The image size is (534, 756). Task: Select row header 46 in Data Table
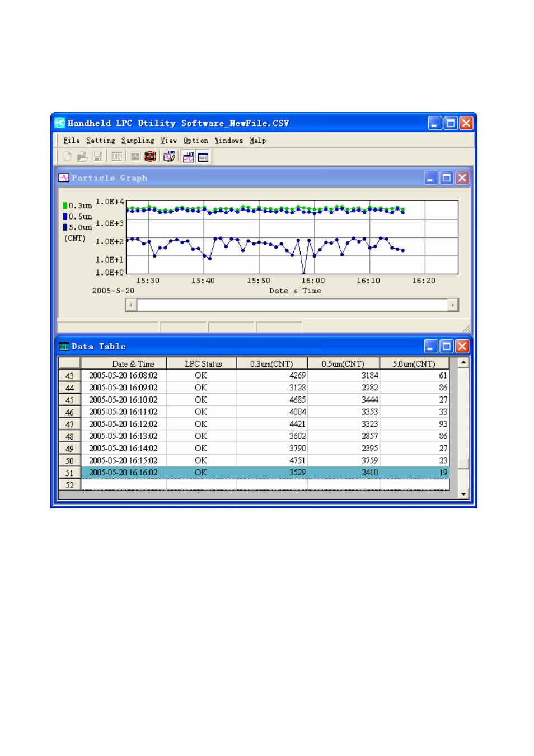coord(70,412)
